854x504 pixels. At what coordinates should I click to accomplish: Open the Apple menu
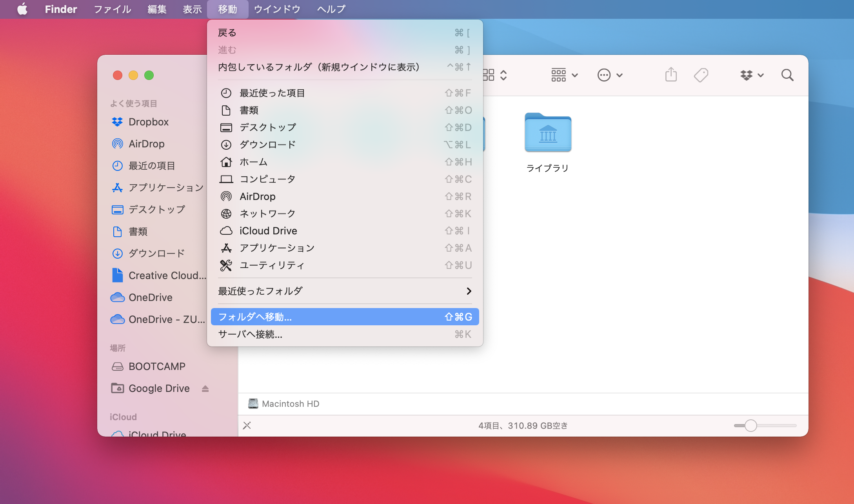(x=22, y=9)
